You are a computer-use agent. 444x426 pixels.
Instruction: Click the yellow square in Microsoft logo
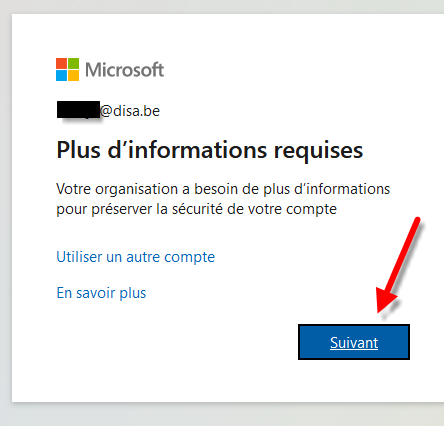point(73,75)
